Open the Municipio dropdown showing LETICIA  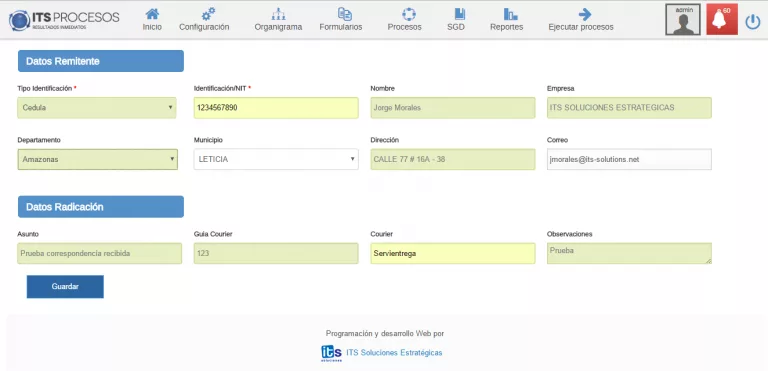(x=276, y=159)
